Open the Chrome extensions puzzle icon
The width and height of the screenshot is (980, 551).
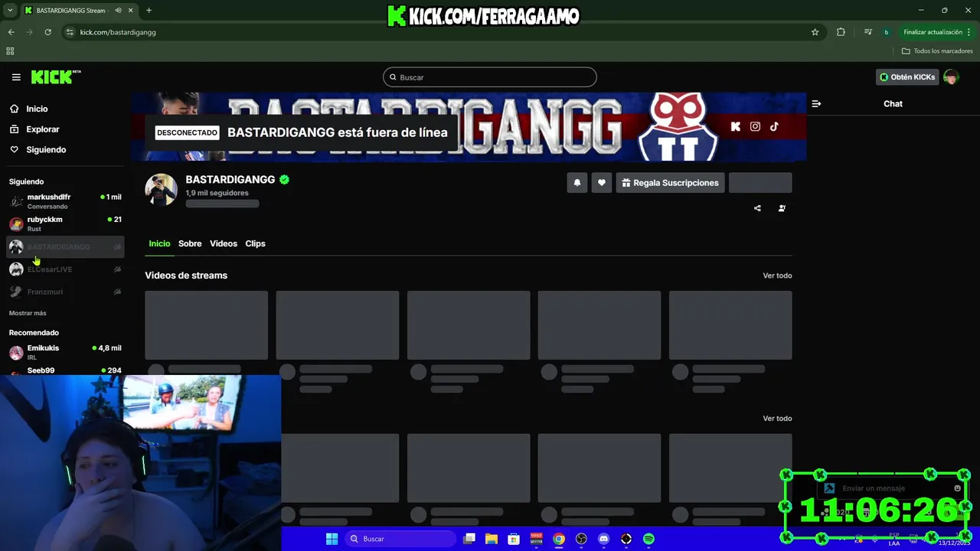841,32
